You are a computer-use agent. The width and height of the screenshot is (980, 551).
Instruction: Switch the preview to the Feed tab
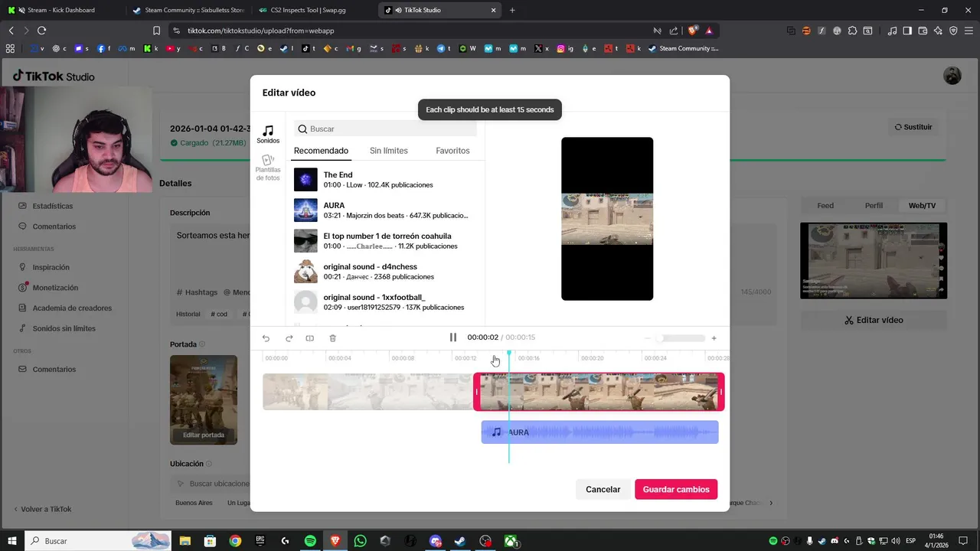pos(825,206)
